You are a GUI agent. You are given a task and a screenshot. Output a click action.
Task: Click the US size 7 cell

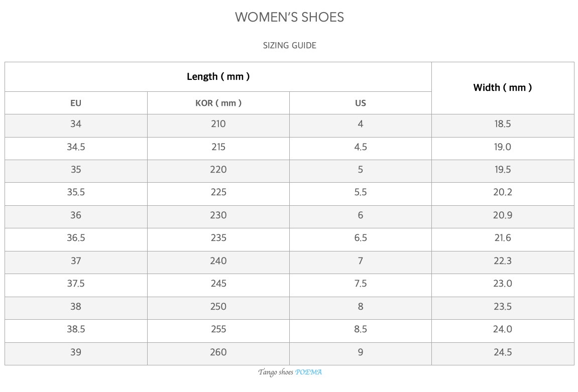click(x=360, y=261)
